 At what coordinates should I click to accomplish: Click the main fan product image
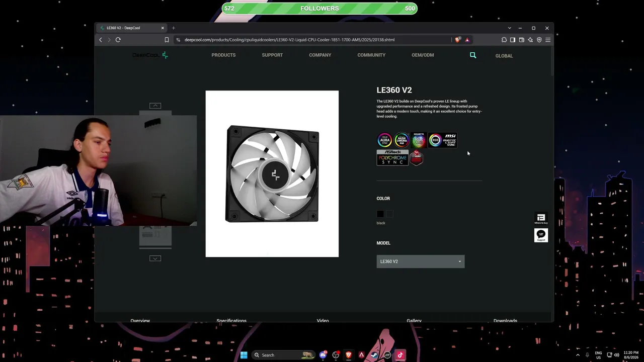pyautogui.click(x=272, y=174)
